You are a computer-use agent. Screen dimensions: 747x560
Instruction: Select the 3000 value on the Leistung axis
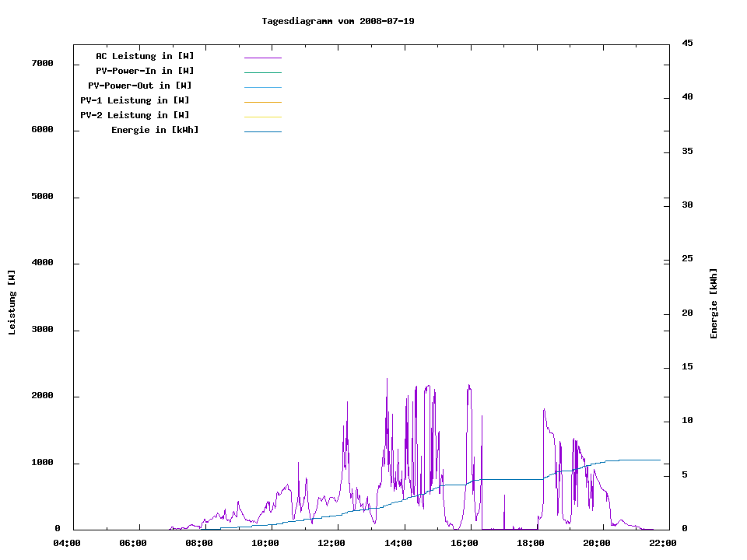pyautogui.click(x=42, y=330)
